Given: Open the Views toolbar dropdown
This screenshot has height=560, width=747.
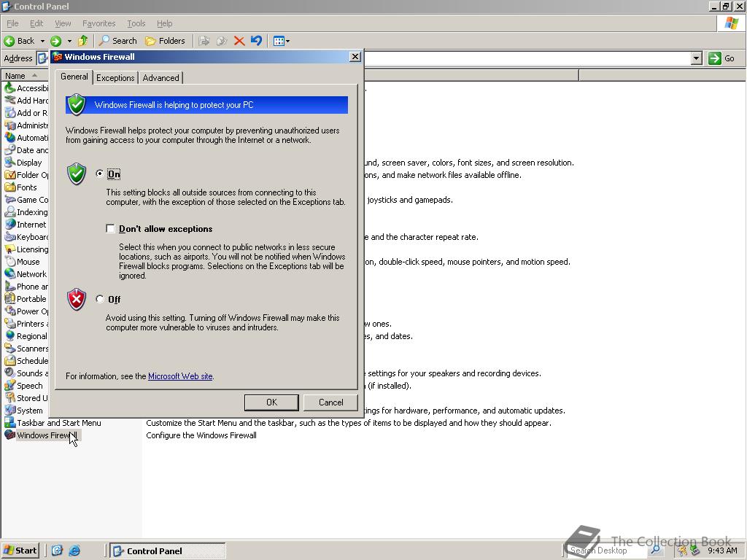Looking at the screenshot, I should [281, 41].
